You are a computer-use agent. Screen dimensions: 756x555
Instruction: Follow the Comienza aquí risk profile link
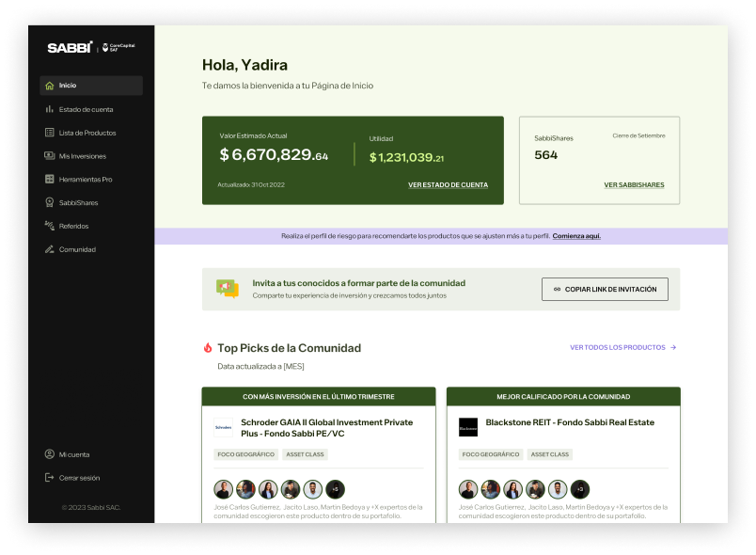tap(576, 236)
